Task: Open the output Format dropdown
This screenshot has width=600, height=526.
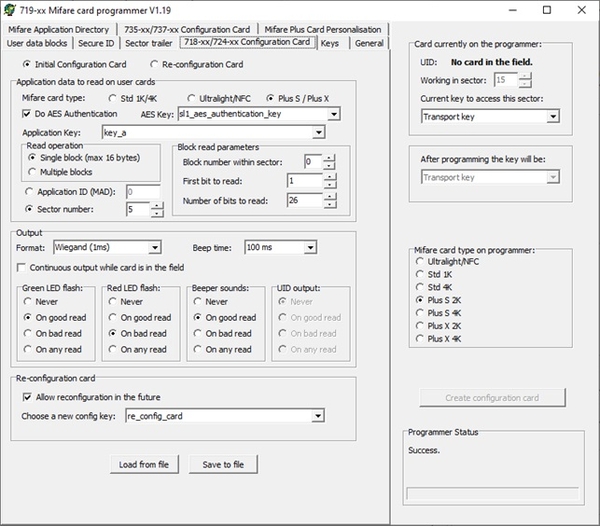Action: [155, 248]
